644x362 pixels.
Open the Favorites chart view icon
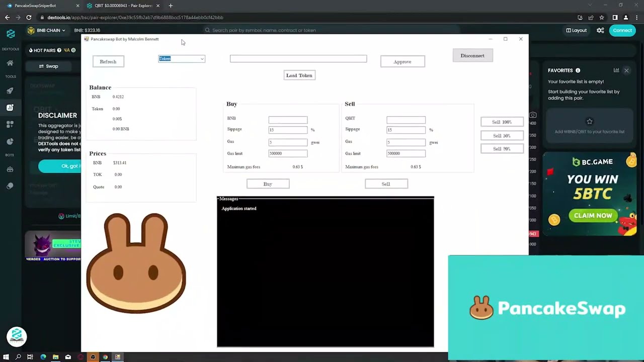click(616, 70)
